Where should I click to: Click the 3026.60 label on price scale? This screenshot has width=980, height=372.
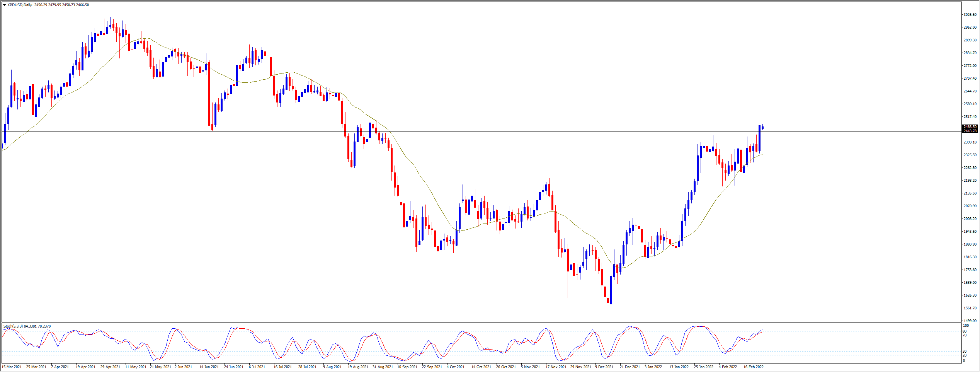970,15
